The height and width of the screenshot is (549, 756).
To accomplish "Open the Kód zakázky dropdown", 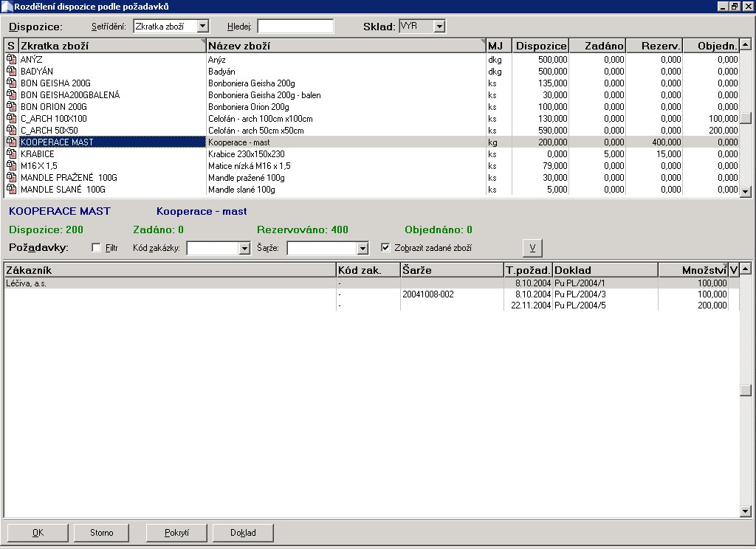I will [x=244, y=248].
